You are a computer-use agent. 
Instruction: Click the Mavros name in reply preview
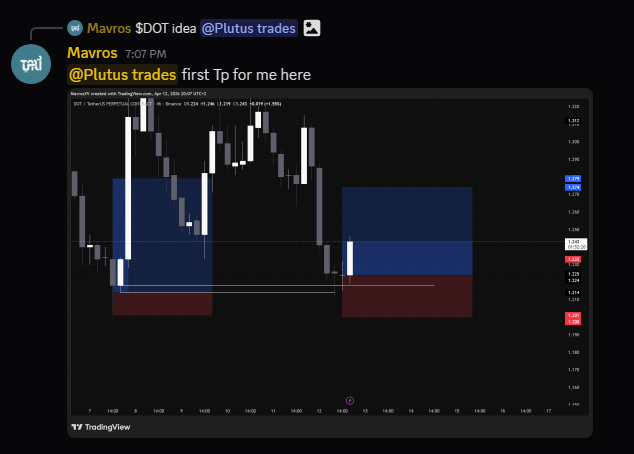[109, 28]
